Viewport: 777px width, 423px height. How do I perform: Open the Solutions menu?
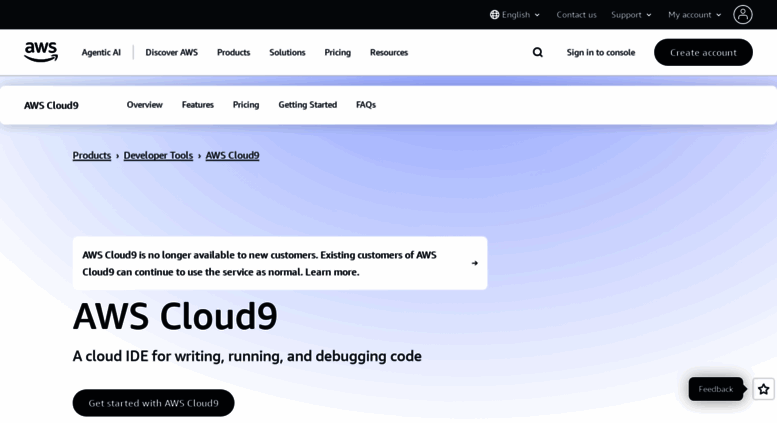(x=287, y=52)
